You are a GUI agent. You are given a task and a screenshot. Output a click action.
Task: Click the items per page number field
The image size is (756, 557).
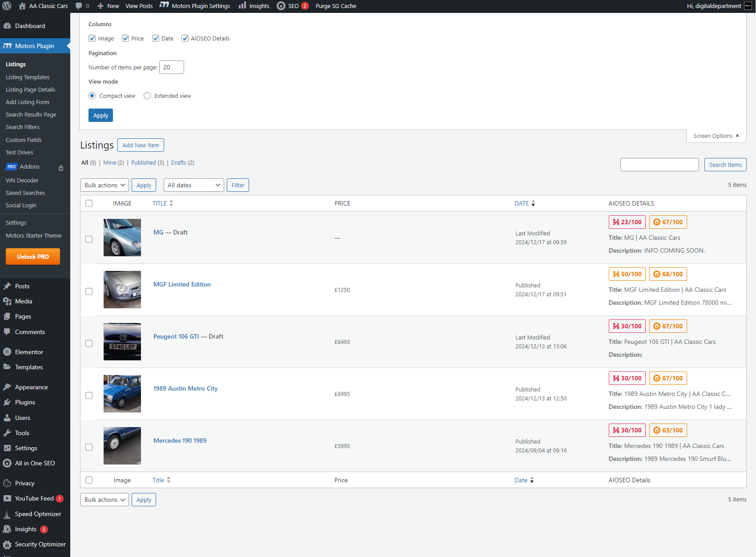pos(172,67)
